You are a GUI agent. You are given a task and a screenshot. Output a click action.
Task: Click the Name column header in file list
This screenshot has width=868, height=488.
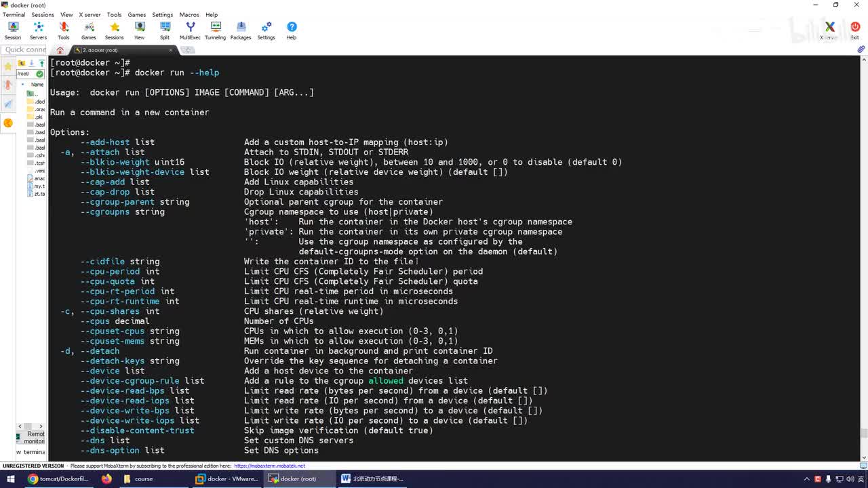[x=37, y=85]
